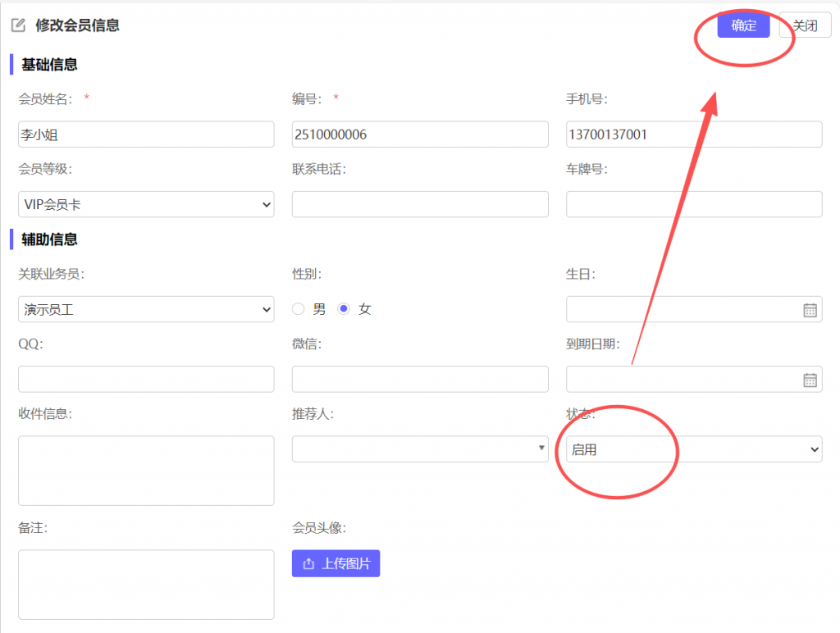
Task: Click the 关闭 button
Action: pos(805,25)
